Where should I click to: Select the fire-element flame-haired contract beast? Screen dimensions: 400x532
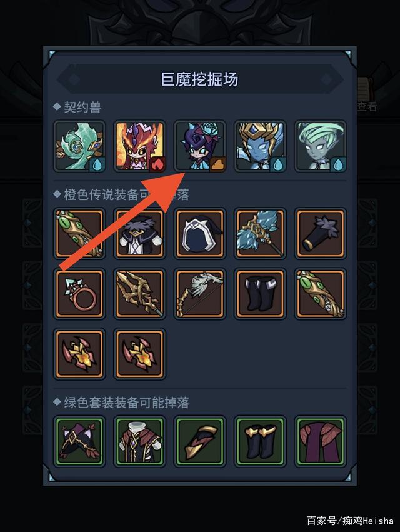140,146
